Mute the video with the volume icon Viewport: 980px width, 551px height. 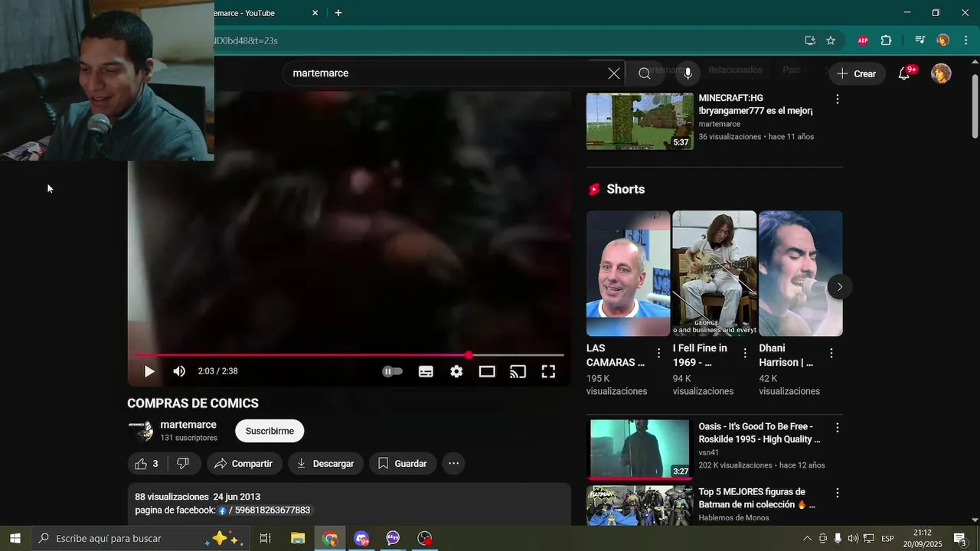[179, 371]
